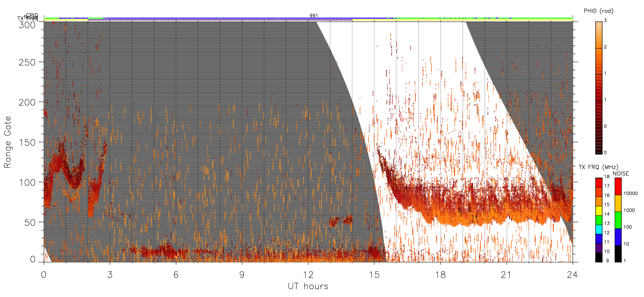Click the green swatch in TX FRQ legend

(598, 219)
